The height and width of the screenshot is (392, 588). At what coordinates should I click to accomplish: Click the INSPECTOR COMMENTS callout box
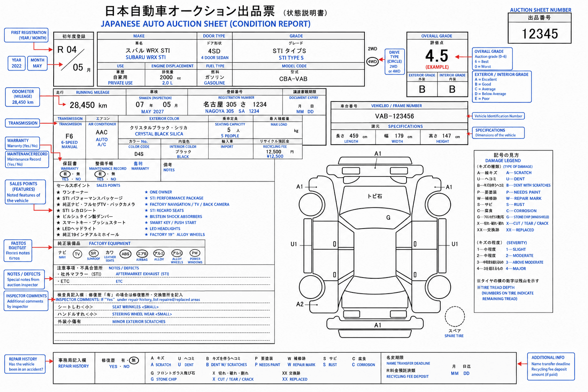[26, 301]
